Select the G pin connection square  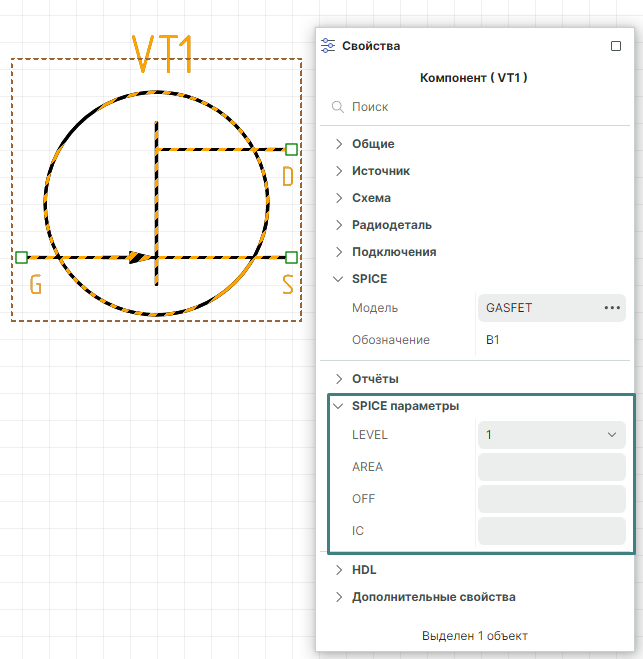click(21, 257)
